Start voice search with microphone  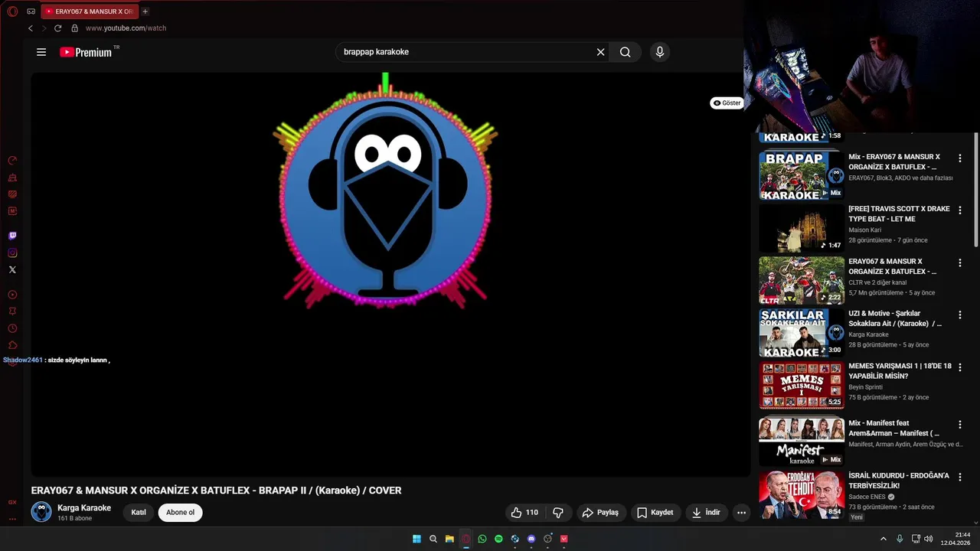pyautogui.click(x=660, y=52)
